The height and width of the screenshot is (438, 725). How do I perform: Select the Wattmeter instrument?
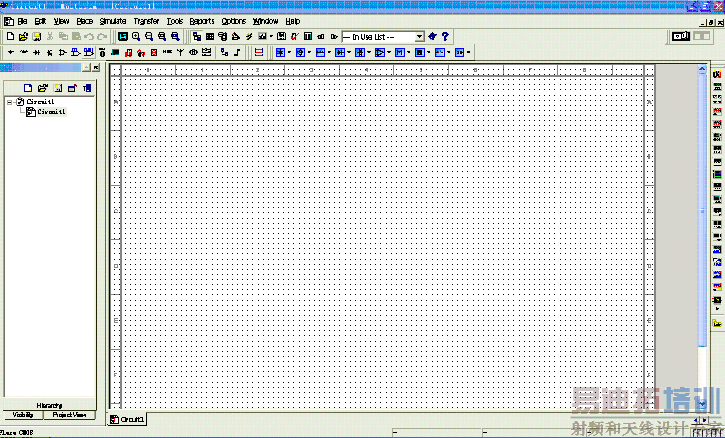(x=717, y=99)
